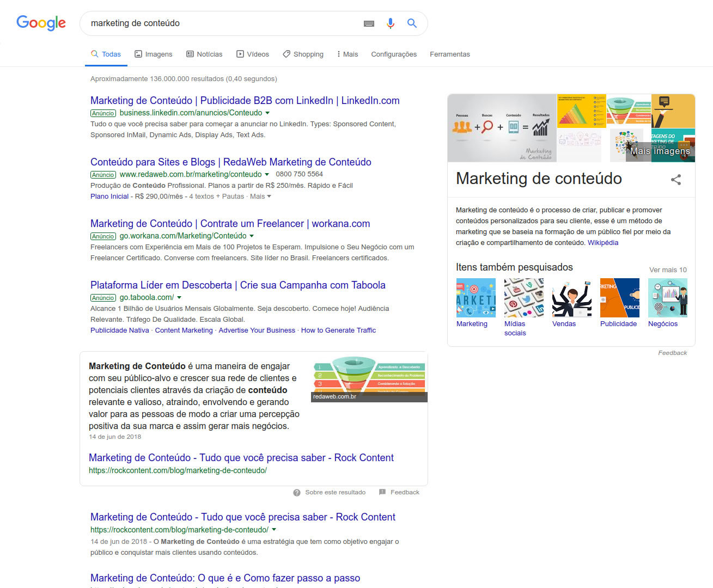This screenshot has width=713, height=588.
Task: Select the Negócios related search thumbnail
Action: pyautogui.click(x=668, y=298)
